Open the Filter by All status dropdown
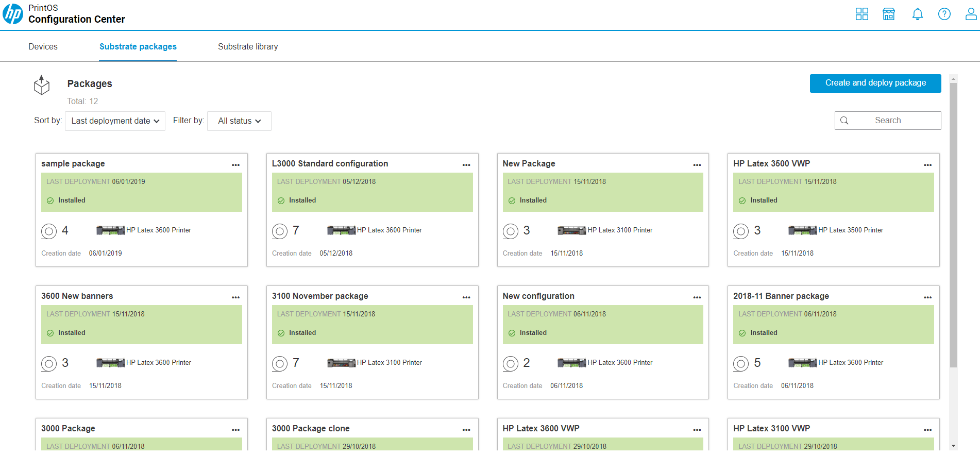The height and width of the screenshot is (454, 980). (x=239, y=121)
